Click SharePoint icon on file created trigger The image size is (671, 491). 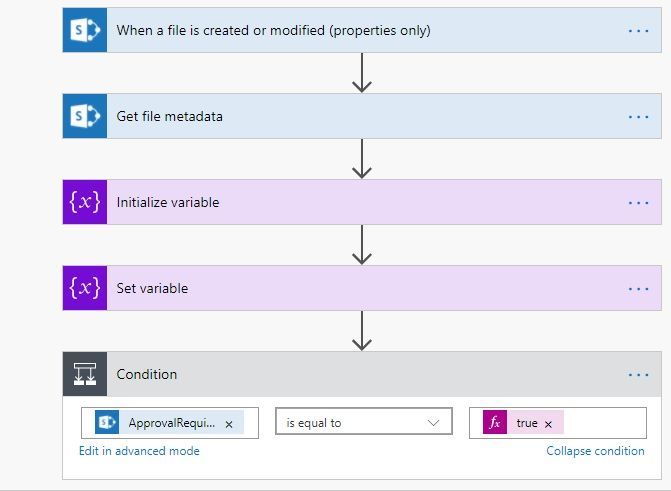[x=84, y=30]
